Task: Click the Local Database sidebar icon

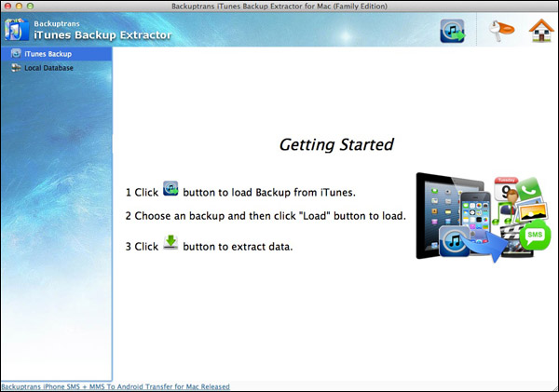Action: (16, 68)
